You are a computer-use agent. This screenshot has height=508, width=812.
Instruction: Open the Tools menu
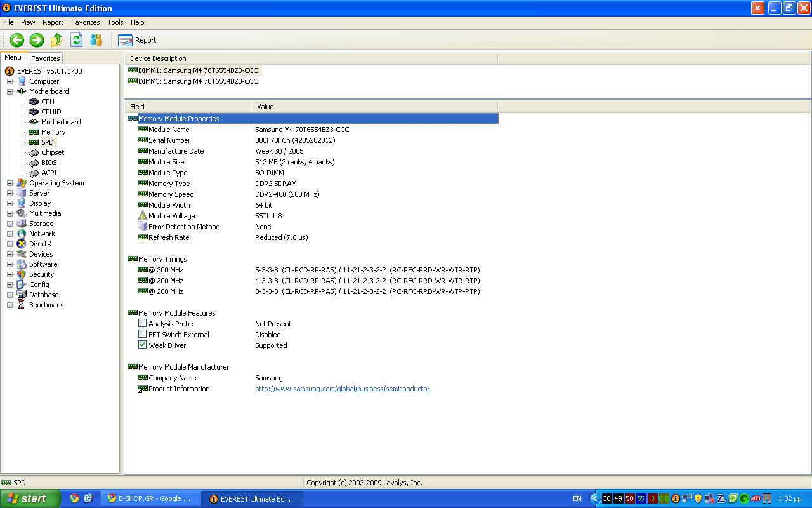(115, 22)
